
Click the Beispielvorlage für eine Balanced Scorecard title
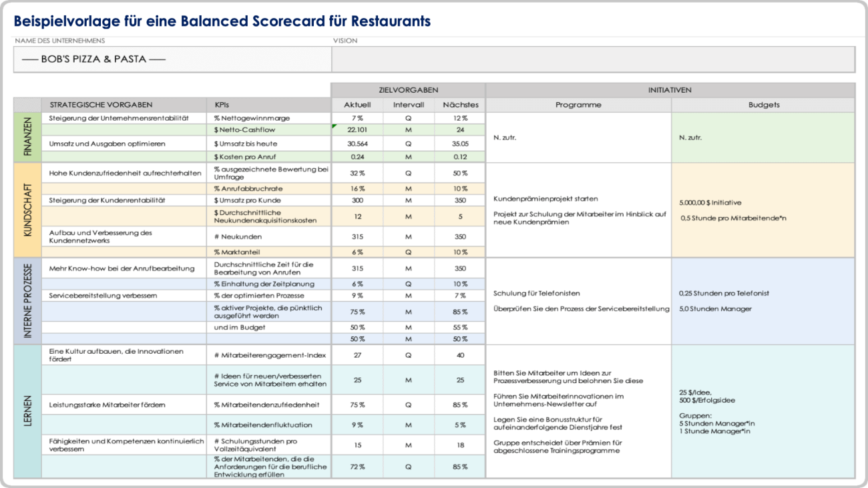tap(224, 21)
